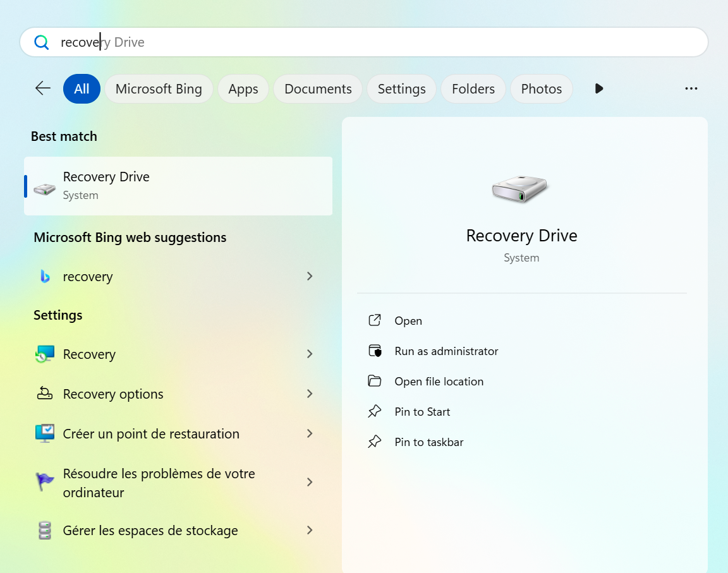Click into the search text field
The image size is (728, 573).
[379, 42]
